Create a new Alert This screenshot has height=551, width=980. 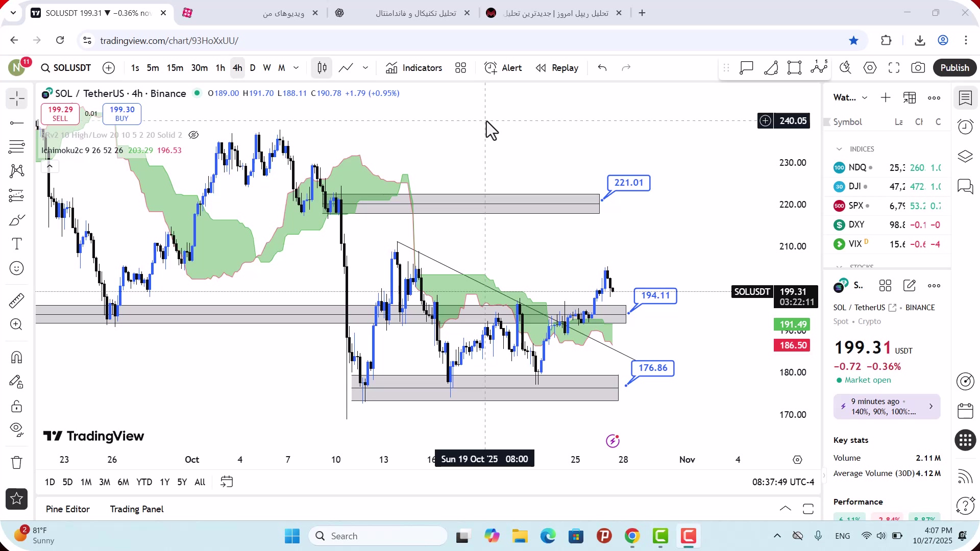(x=503, y=68)
